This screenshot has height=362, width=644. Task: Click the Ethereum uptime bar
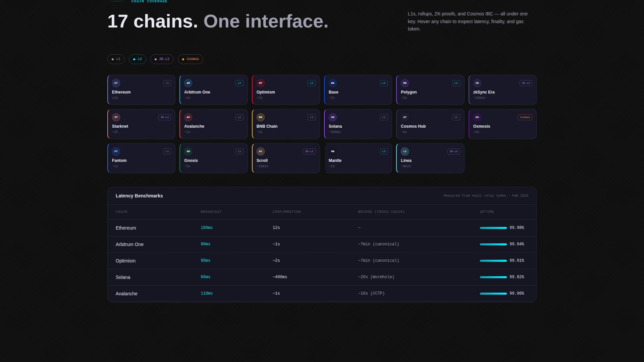click(x=493, y=228)
